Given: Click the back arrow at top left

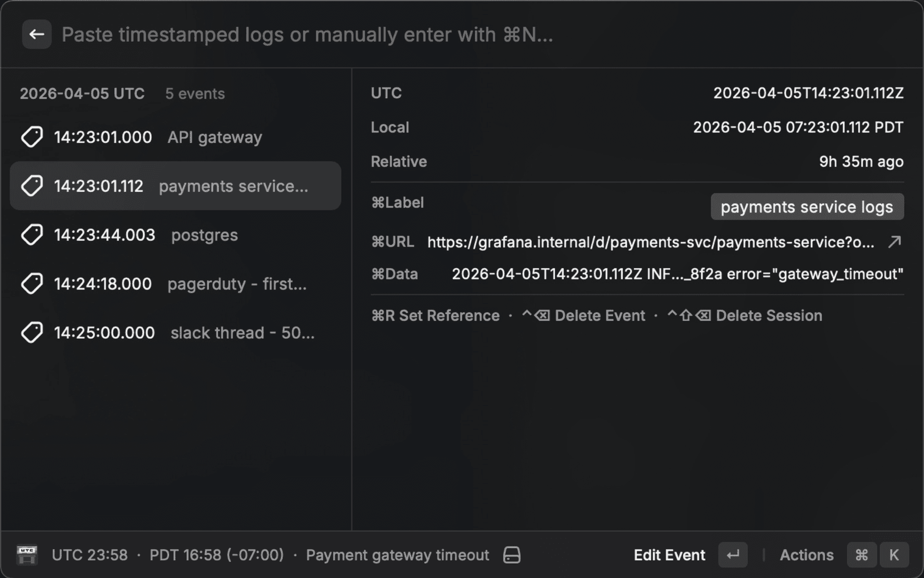Looking at the screenshot, I should pos(36,34).
